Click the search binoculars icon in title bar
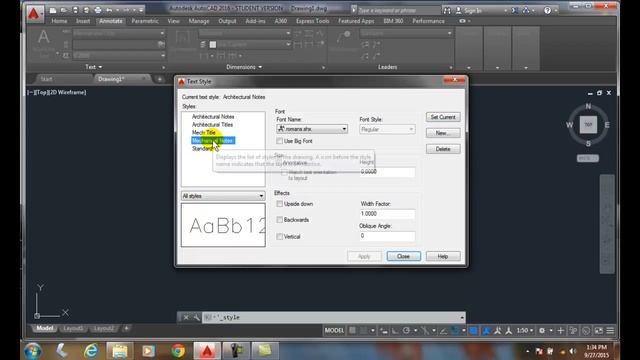Viewport: 640px width, 360px height. coord(447,11)
